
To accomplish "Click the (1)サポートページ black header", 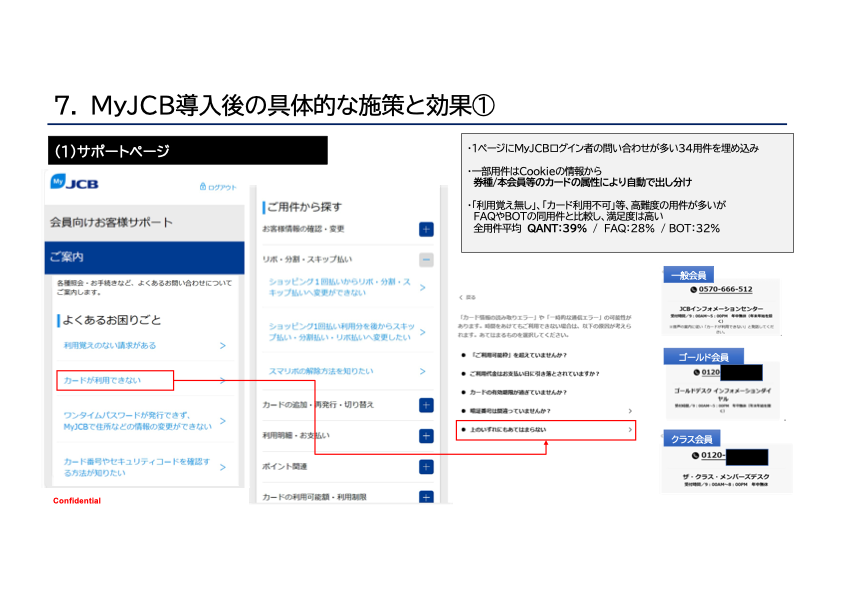I will [188, 150].
